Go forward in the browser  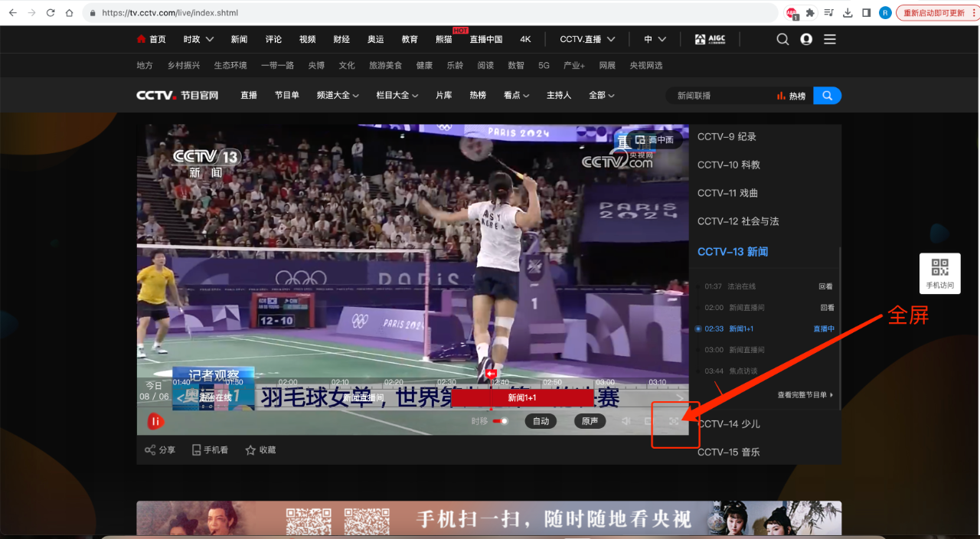[x=32, y=13]
